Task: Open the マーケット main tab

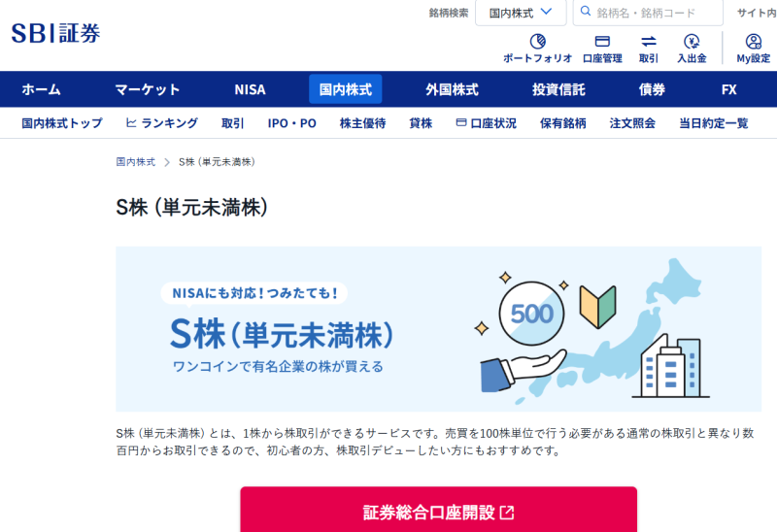Action: click(148, 89)
